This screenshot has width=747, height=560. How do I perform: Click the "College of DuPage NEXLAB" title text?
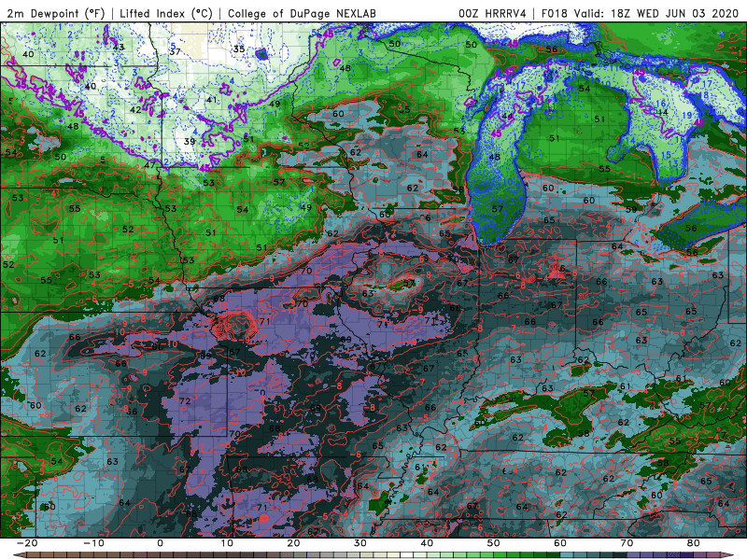(x=302, y=13)
